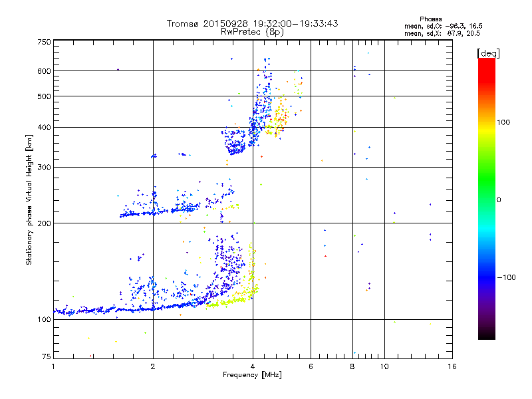
Task: Click the 'Frequency [MHz]' axis label
Action: (x=252, y=375)
